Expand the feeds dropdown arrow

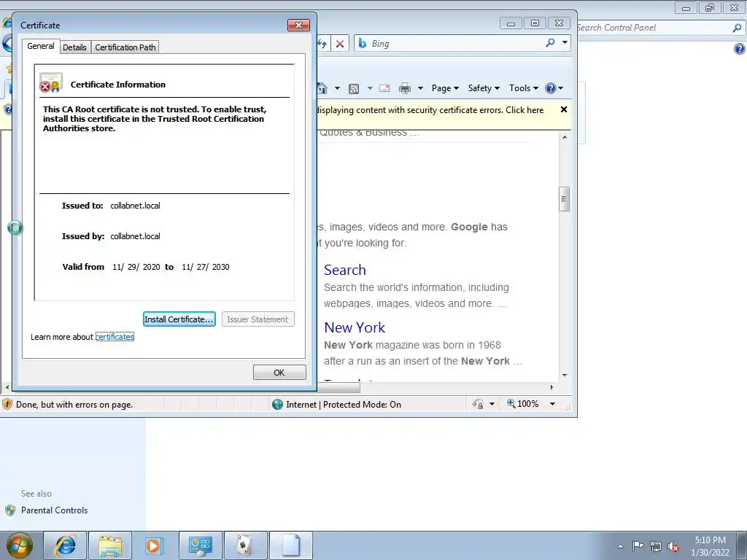[370, 88]
